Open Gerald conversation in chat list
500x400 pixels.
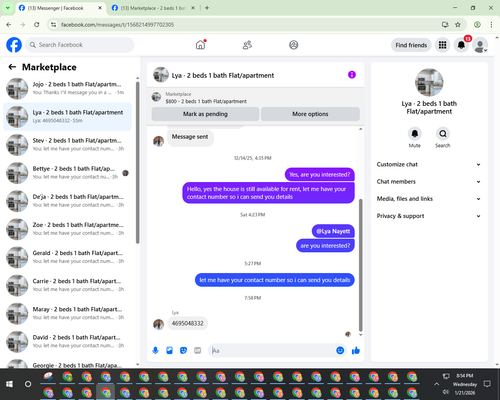point(67,257)
